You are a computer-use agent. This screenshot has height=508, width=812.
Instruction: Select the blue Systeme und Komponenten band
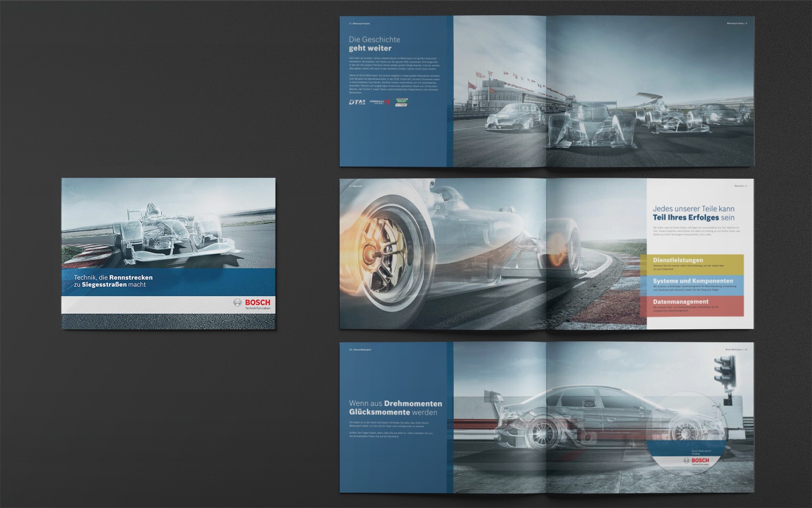(x=693, y=285)
